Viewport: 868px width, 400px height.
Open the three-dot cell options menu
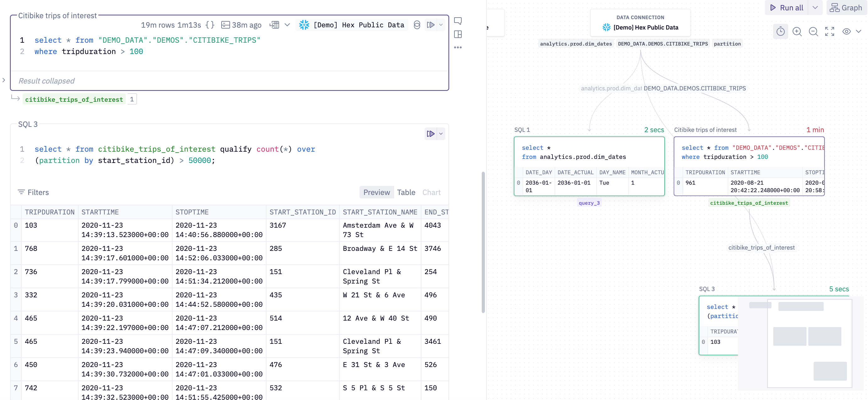tap(458, 47)
